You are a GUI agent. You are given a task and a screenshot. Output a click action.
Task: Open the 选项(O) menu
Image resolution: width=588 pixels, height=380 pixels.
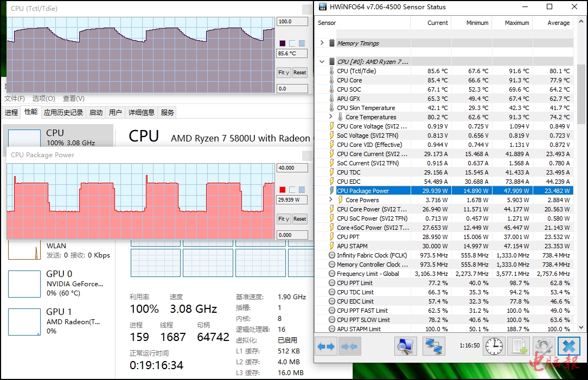point(43,99)
